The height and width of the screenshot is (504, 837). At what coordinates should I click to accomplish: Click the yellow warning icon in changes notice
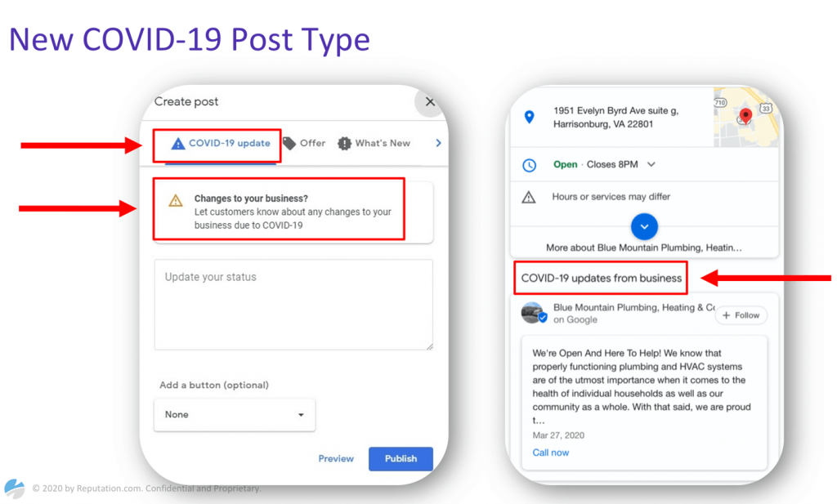tap(176, 200)
